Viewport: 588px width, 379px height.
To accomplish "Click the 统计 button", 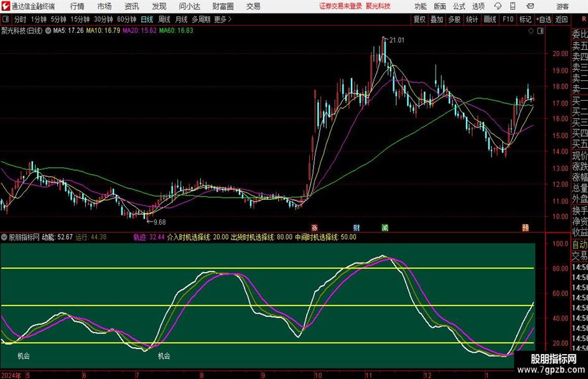I will coord(472,19).
